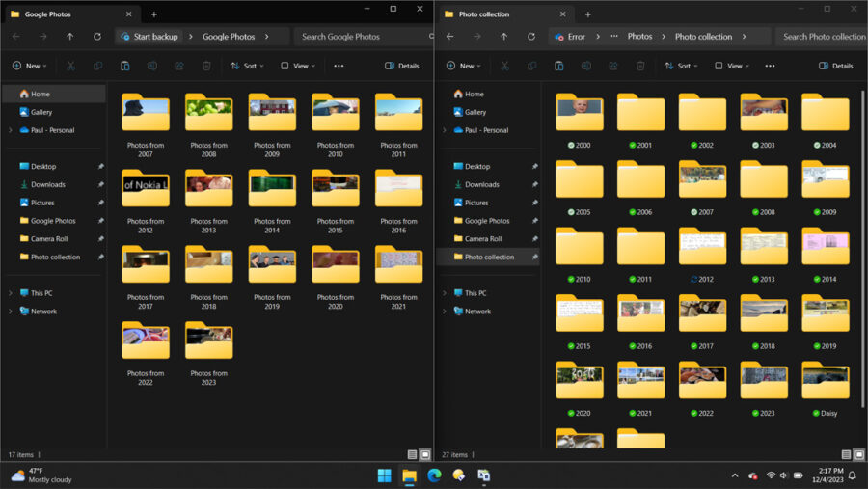Click Google Photos breadcrumb in address bar

click(228, 37)
